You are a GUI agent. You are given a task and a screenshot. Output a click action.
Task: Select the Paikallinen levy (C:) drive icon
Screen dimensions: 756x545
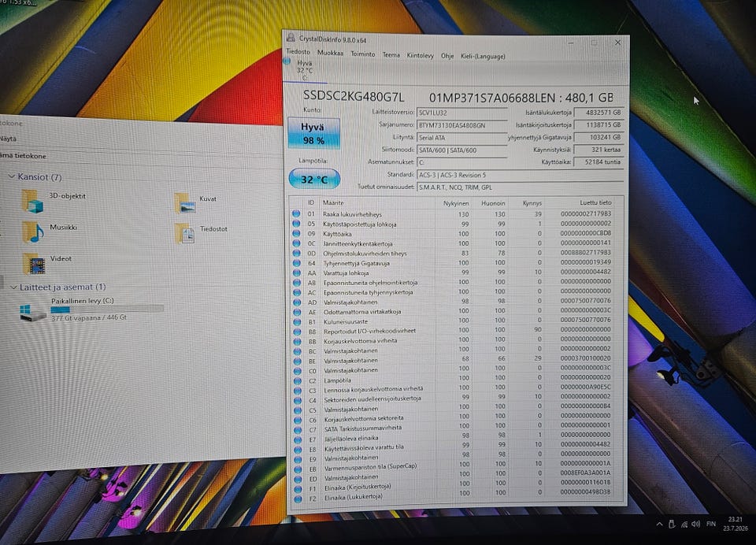click(x=33, y=312)
